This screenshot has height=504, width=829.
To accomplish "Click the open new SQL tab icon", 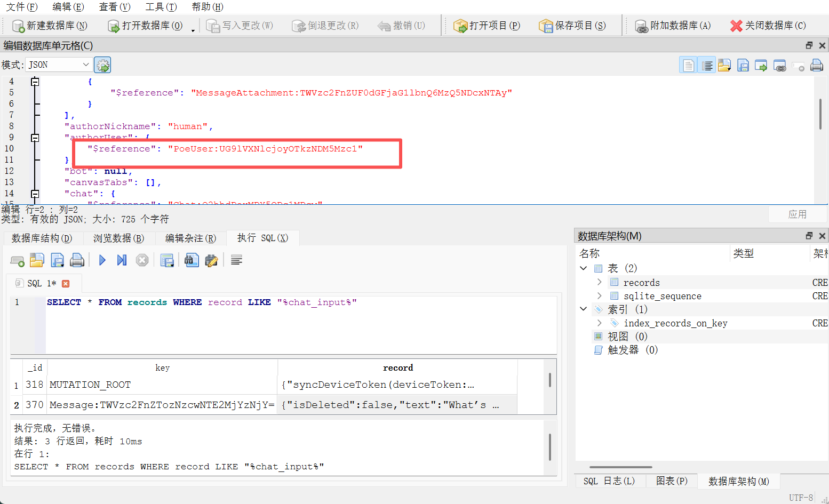I will pyautogui.click(x=17, y=260).
